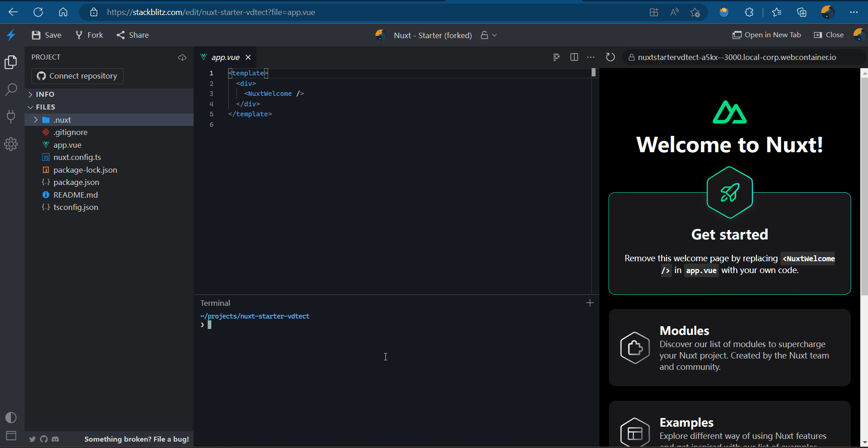Click the Modules card heading
The height and width of the screenshot is (448, 868).
(684, 331)
